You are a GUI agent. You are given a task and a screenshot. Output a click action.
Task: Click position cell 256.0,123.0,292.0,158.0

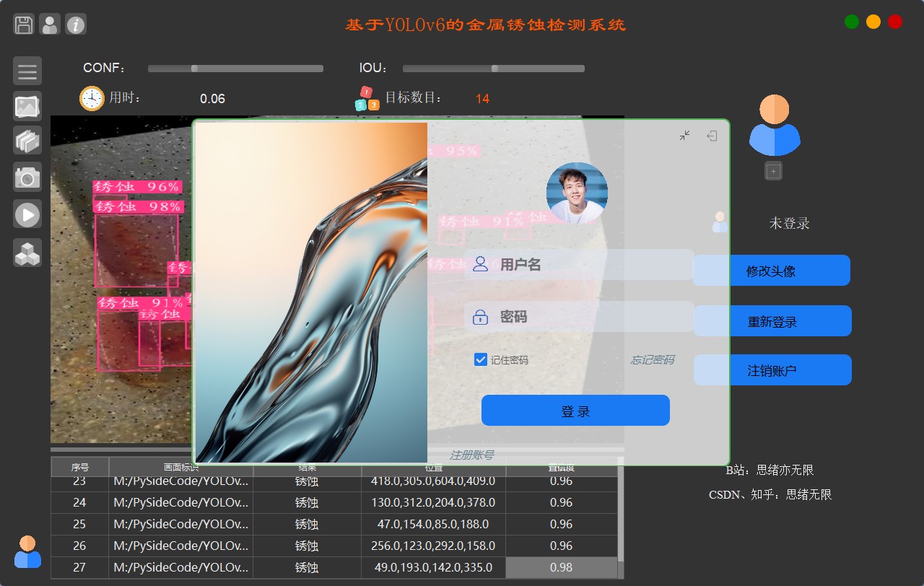[x=433, y=546]
